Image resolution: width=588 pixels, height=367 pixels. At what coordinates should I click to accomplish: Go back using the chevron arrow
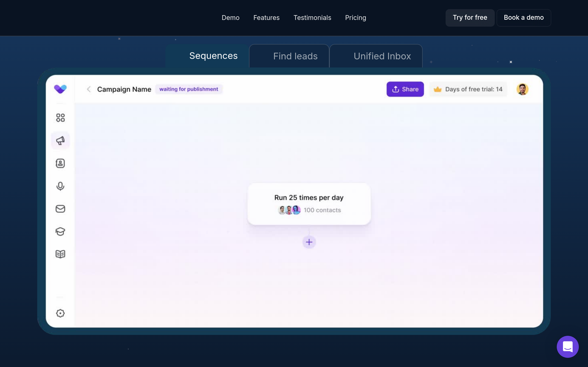click(89, 89)
